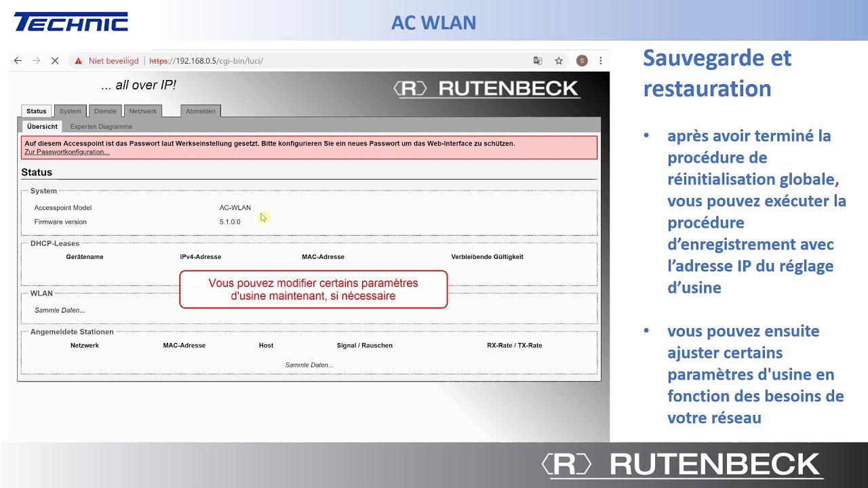This screenshot has height=488, width=868.
Task: Open Chrome three-dot menu
Action: pos(600,60)
